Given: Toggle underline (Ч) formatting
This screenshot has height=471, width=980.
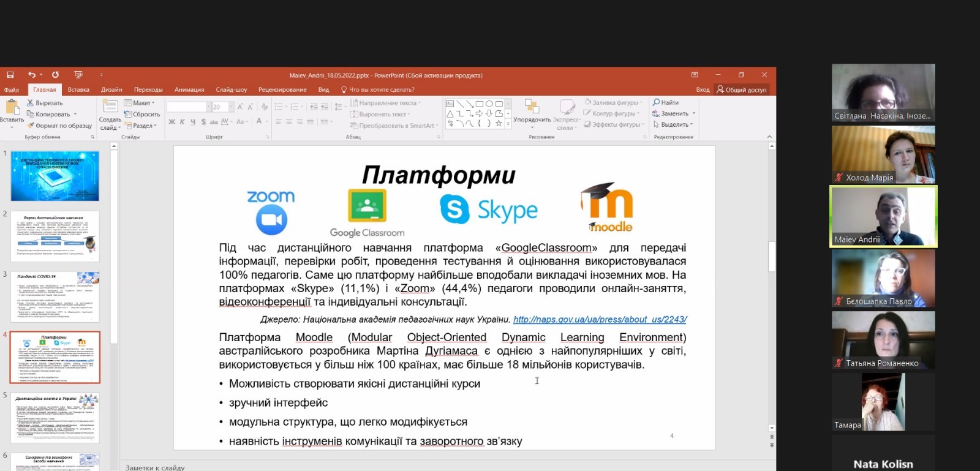Looking at the screenshot, I should tap(193, 122).
